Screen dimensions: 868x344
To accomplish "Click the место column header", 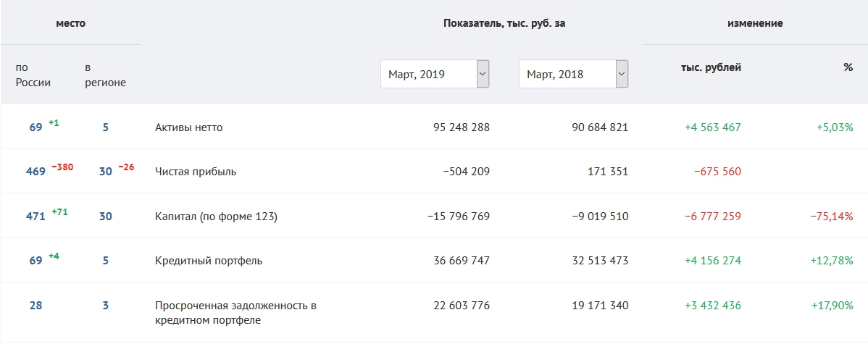I will pyautogui.click(x=70, y=23).
